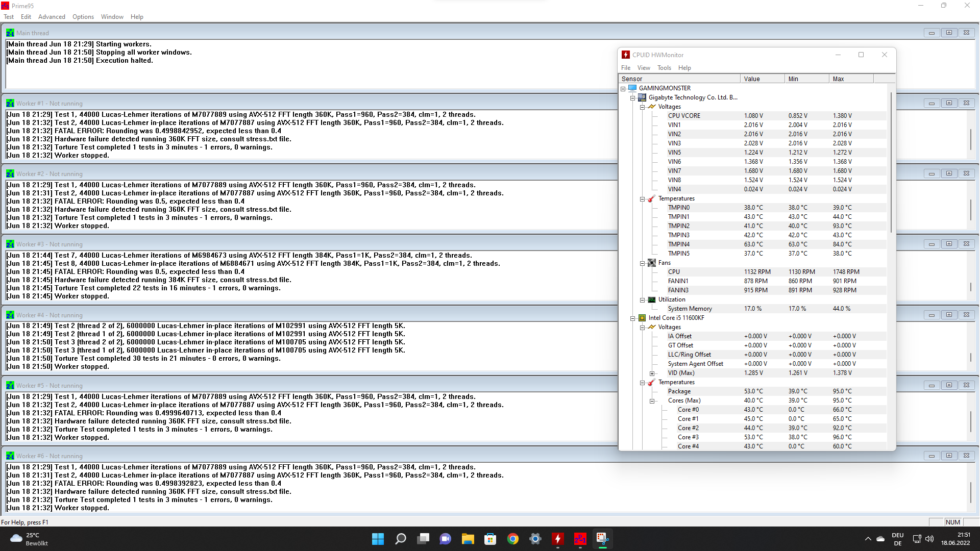
Task: Open the Test menu in Prime95
Action: (x=8, y=17)
